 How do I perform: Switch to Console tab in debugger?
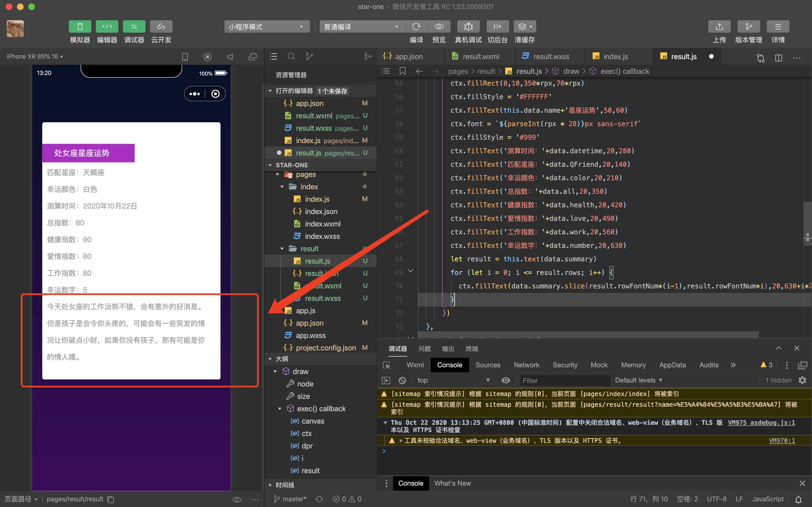tap(449, 365)
